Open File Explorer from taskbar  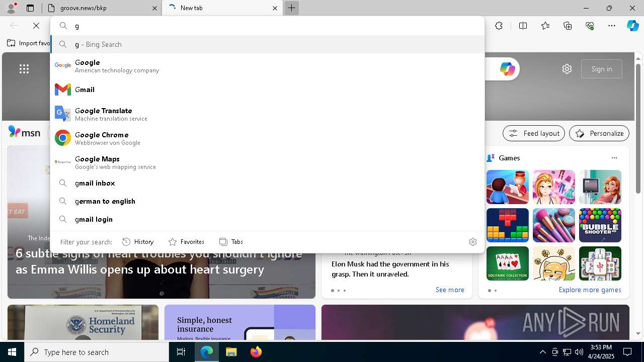coord(231,352)
